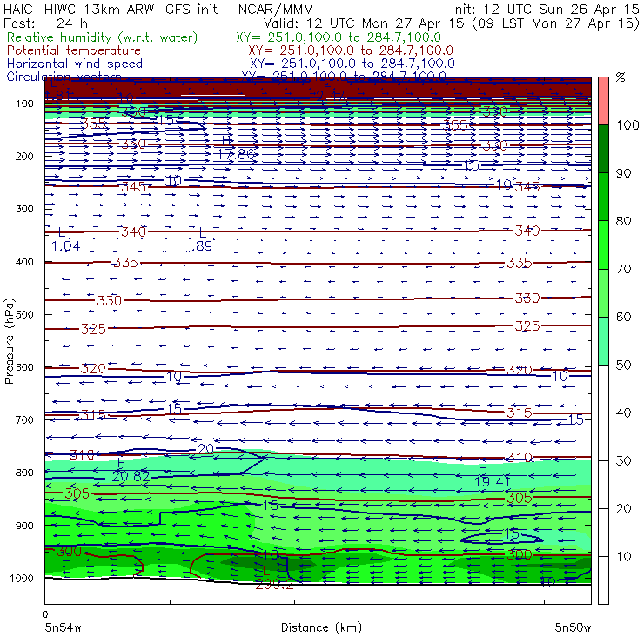The image size is (644, 644).
Task: Click the '1000' pressure tick label
Action: coord(22,578)
